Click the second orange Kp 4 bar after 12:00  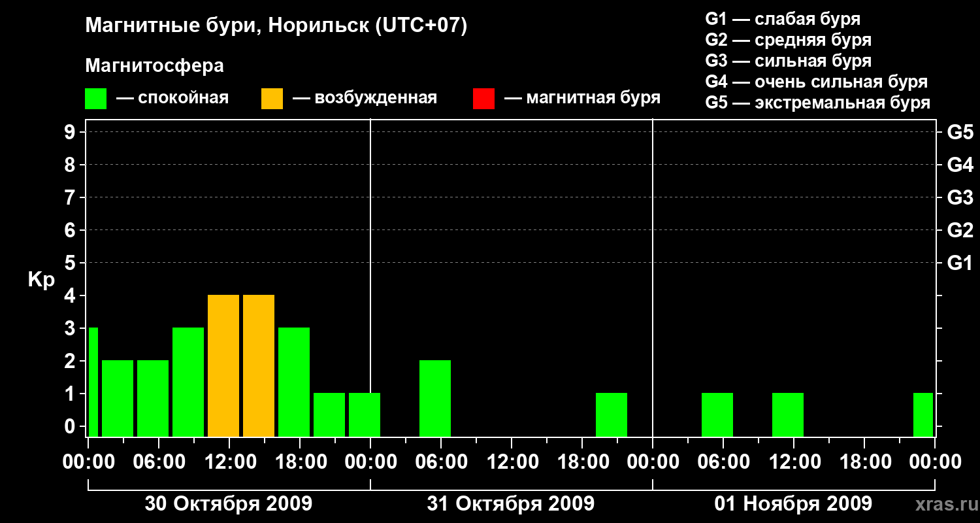259,365
